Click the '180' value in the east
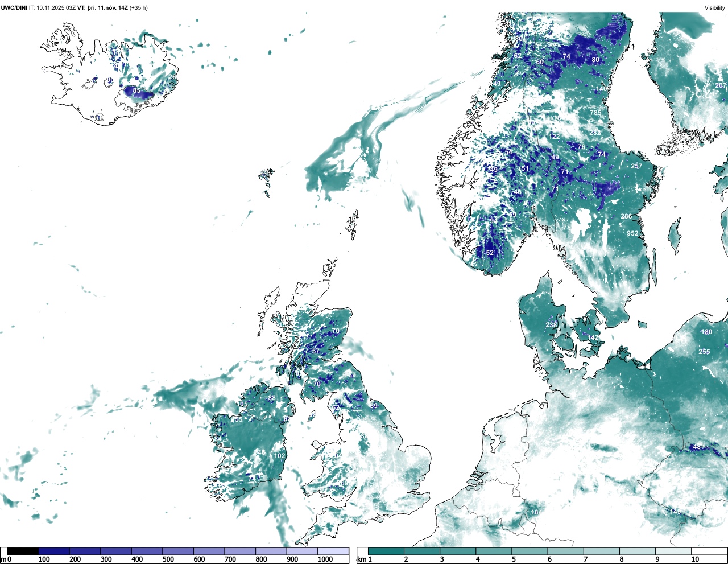This screenshot has width=728, height=564. tap(706, 332)
